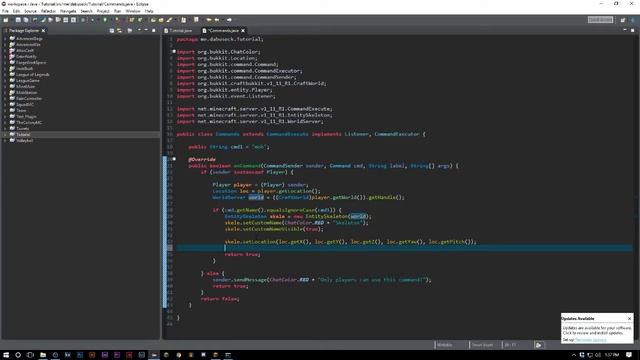
Task: Click the Writable status bar entry
Action: tap(444, 345)
